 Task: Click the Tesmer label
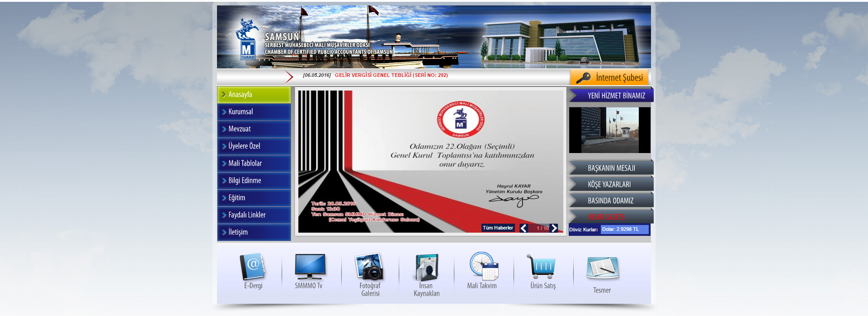tap(602, 290)
